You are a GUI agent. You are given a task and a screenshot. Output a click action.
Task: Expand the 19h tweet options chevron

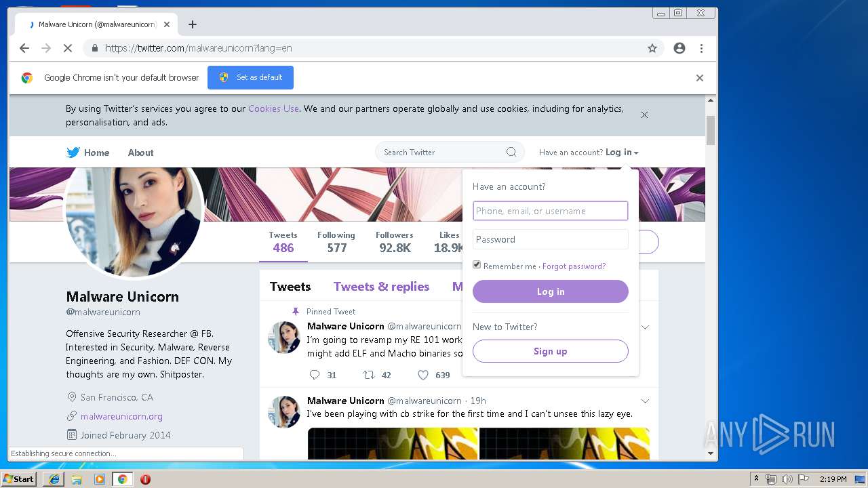[645, 401]
